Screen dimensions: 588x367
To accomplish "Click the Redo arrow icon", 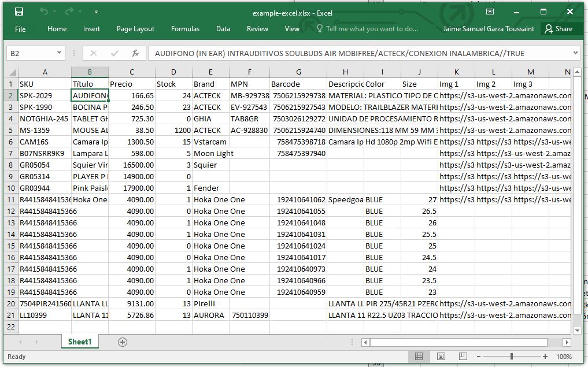I will [x=69, y=12].
